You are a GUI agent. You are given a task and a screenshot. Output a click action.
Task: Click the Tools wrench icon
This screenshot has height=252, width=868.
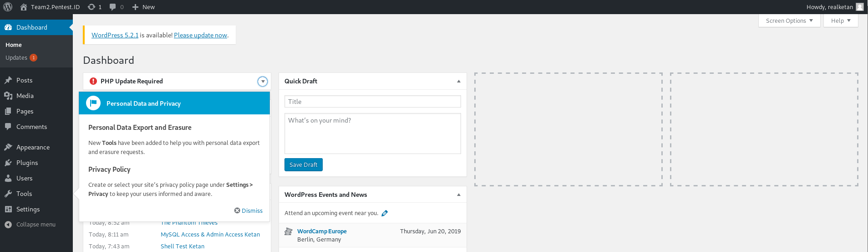(8, 194)
